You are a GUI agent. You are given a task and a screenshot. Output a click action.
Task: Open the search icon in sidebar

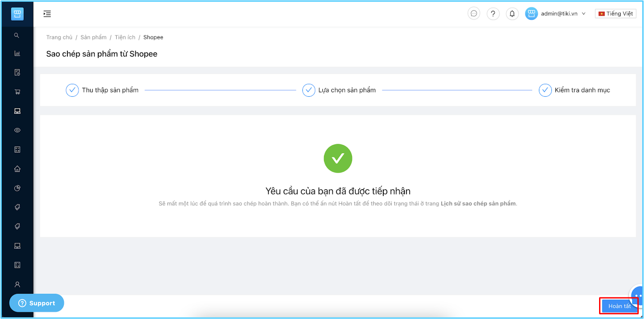(x=17, y=35)
